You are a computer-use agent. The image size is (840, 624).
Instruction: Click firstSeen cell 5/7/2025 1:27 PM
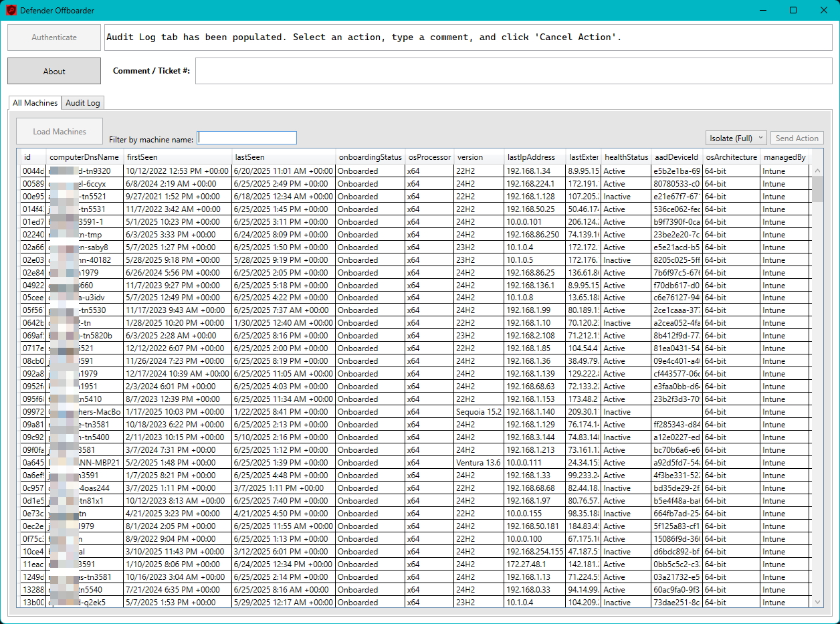(178, 247)
